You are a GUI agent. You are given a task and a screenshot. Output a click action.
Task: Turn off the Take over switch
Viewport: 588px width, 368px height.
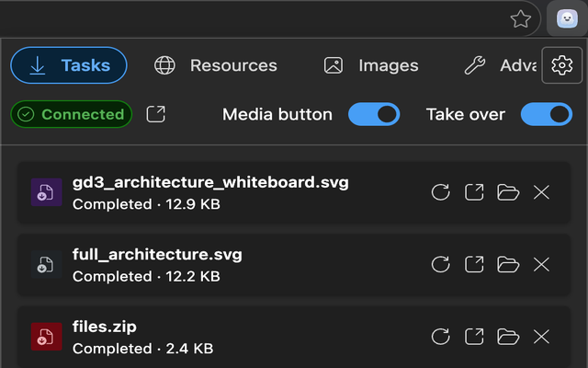coord(547,114)
